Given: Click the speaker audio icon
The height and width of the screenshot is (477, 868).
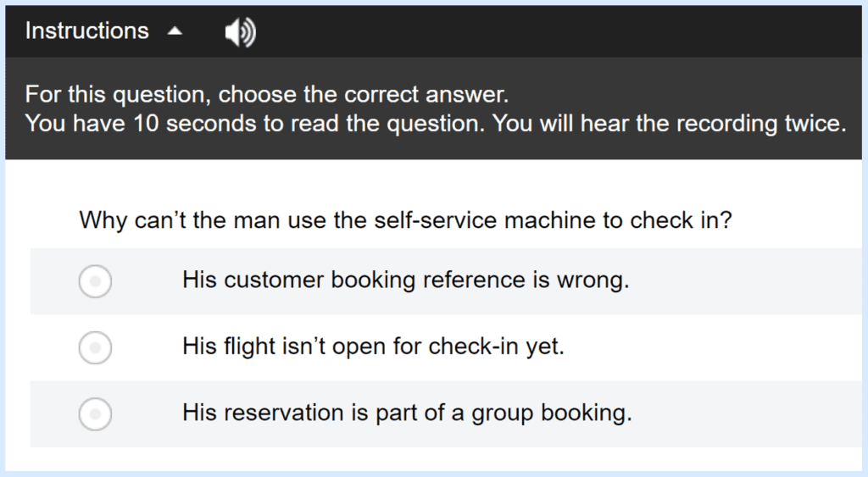Looking at the screenshot, I should (240, 32).
